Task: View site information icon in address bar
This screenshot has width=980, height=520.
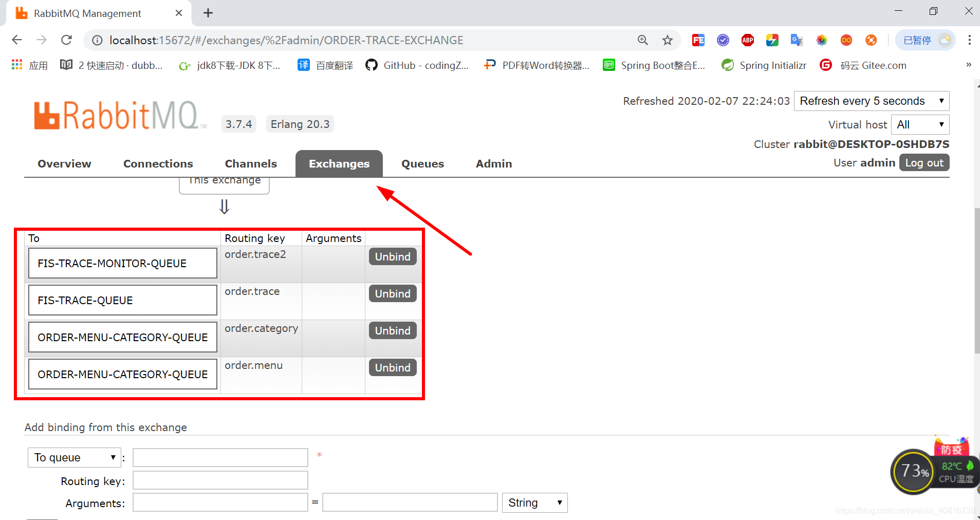Action: click(x=97, y=40)
